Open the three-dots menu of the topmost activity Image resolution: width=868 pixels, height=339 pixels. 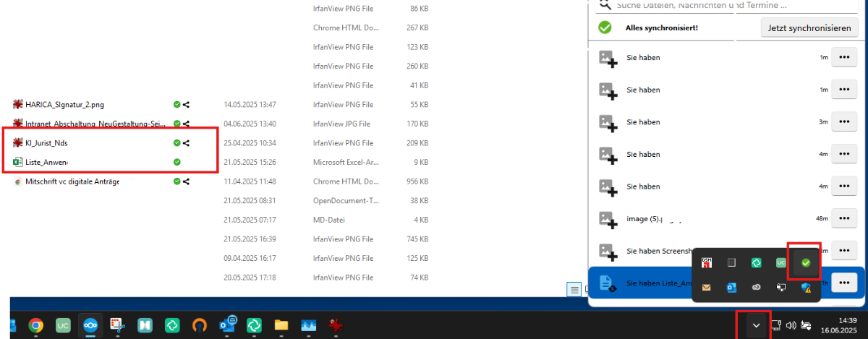click(843, 57)
